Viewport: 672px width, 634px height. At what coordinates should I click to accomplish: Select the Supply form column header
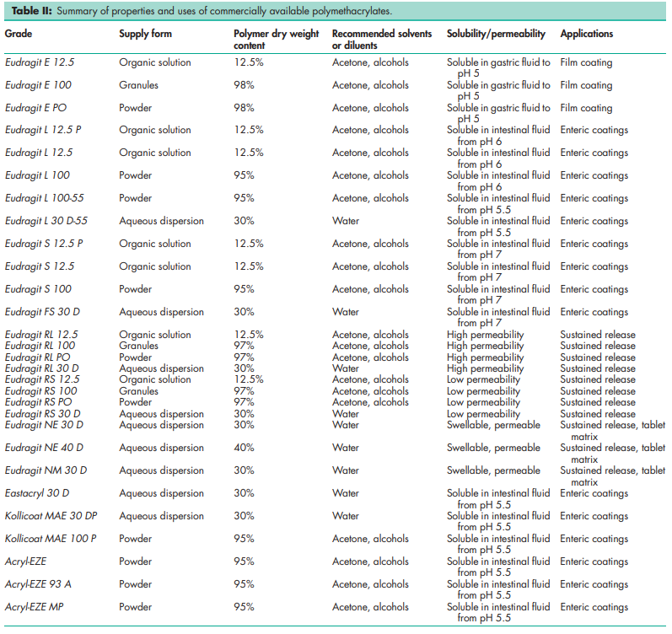pos(147,35)
